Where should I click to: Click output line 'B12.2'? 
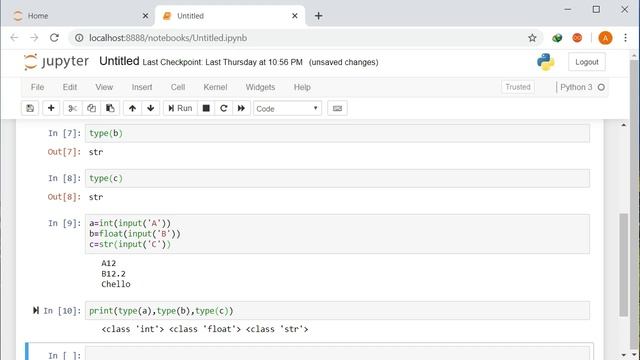[x=113, y=274]
